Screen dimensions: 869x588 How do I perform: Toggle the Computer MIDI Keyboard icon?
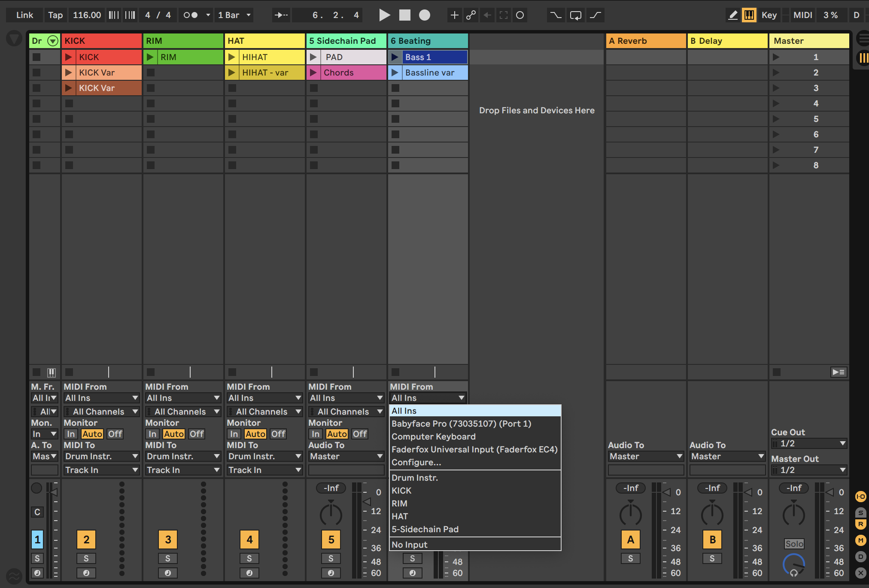749,15
